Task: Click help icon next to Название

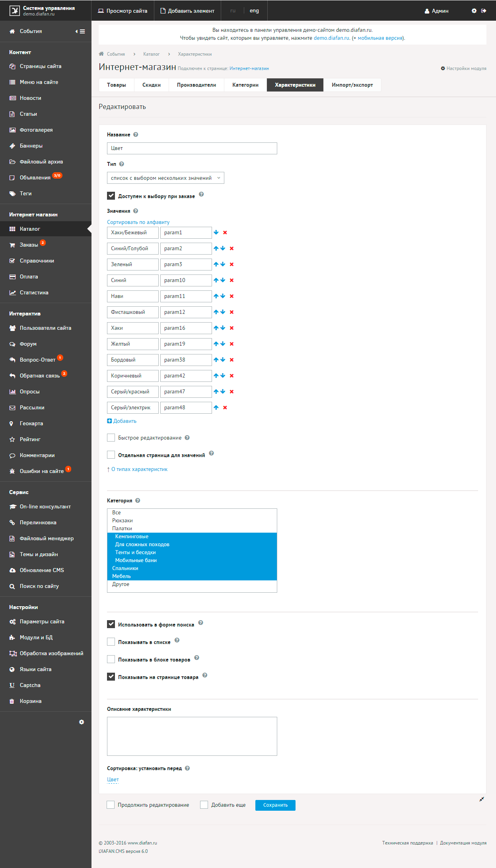Action: [136, 134]
